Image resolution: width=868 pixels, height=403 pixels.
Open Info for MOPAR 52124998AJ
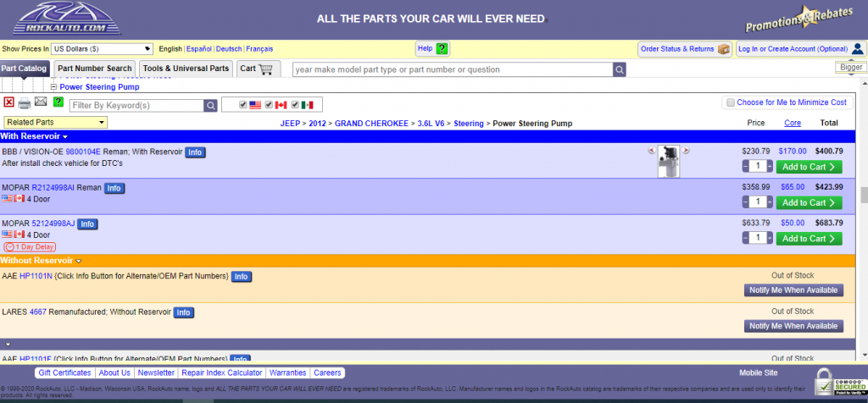[x=87, y=224]
